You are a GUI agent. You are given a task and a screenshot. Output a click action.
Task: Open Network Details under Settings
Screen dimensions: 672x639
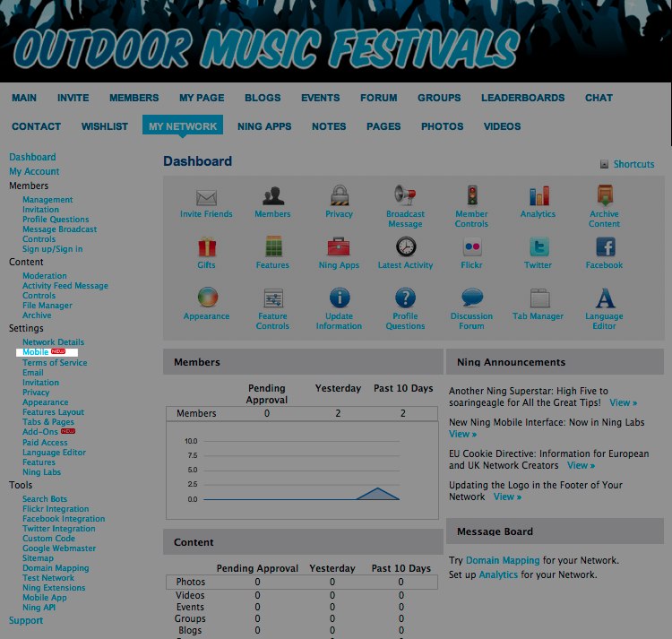[53, 342]
